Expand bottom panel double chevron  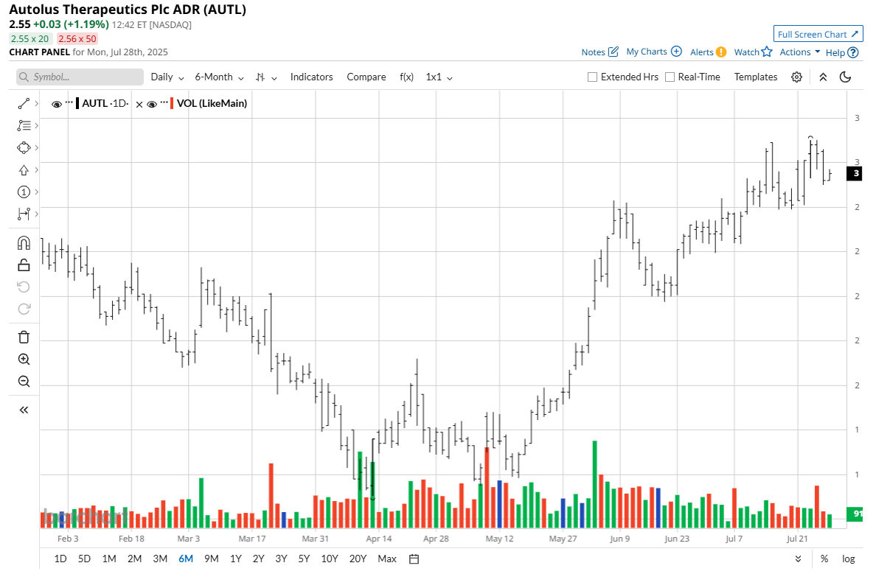(x=798, y=559)
